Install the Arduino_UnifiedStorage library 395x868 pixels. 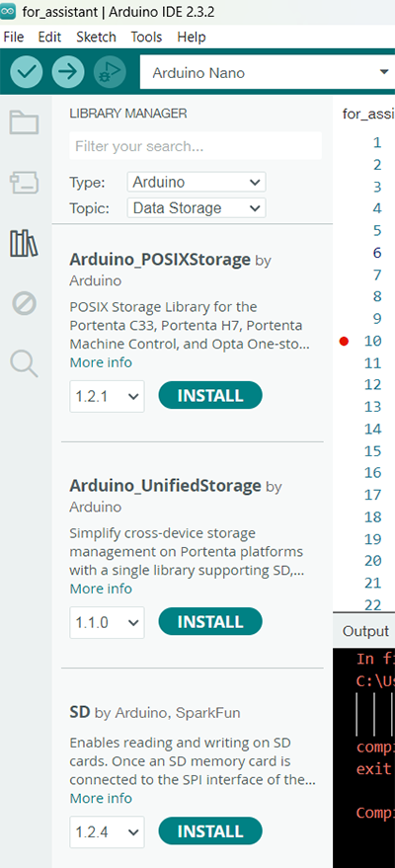tap(210, 622)
